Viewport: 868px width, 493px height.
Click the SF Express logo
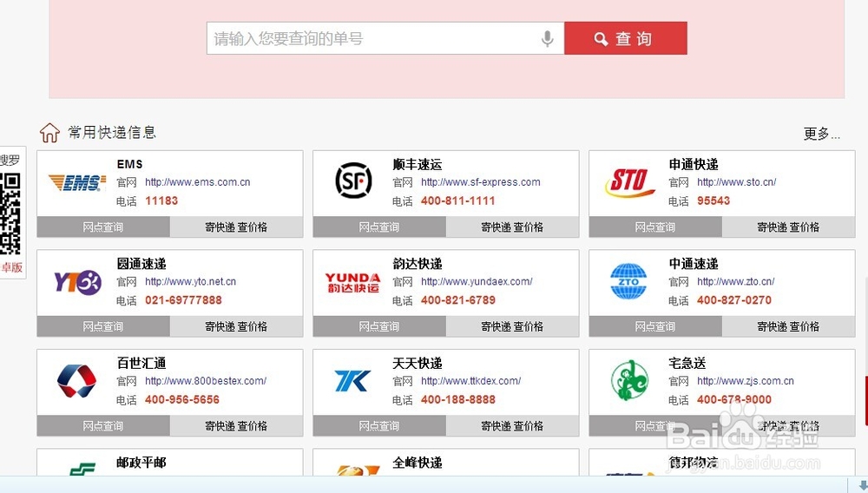pos(354,181)
